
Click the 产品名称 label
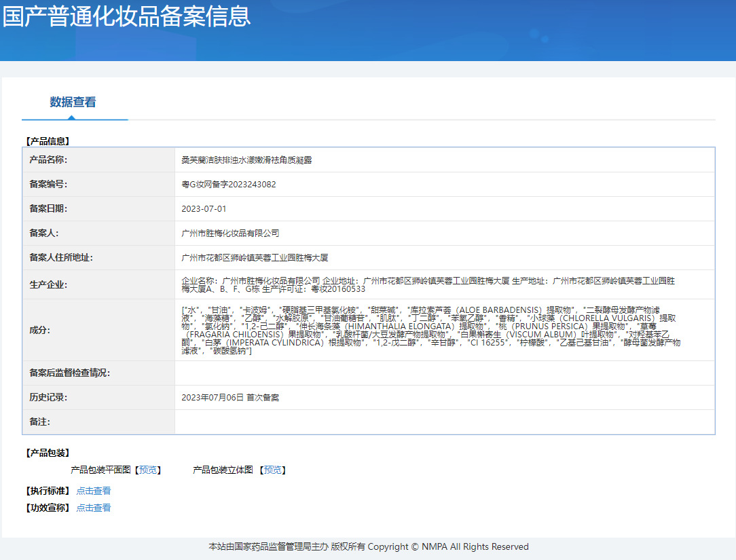tap(48, 160)
